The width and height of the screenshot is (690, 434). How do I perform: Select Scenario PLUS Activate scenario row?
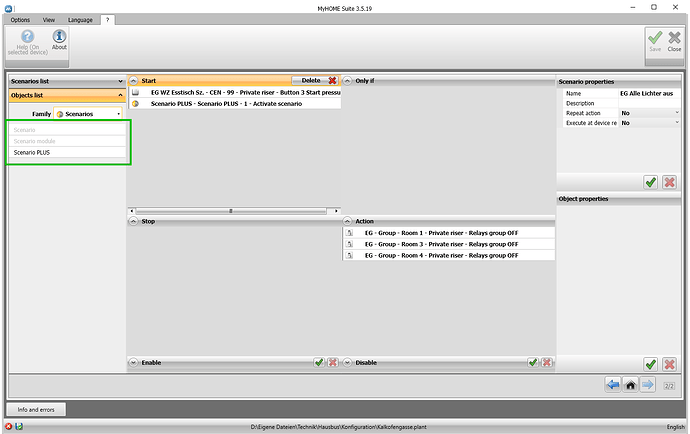click(235, 103)
